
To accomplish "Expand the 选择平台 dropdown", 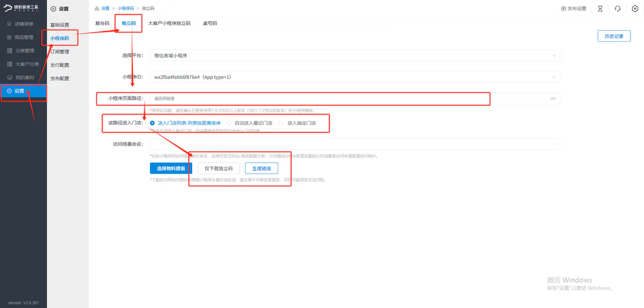I will 355,56.
